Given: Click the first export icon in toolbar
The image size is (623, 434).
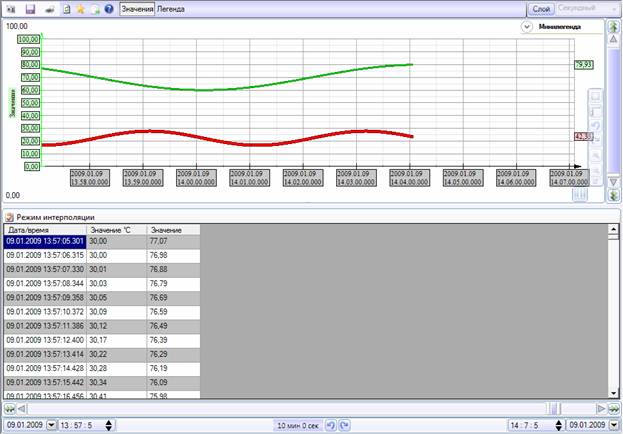Looking at the screenshot, I should pos(11,9).
